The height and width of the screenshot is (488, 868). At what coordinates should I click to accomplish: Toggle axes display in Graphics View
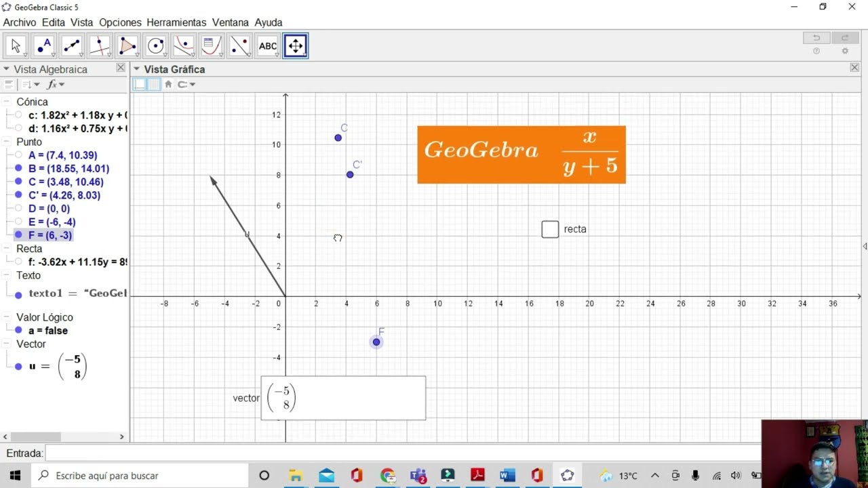click(139, 84)
